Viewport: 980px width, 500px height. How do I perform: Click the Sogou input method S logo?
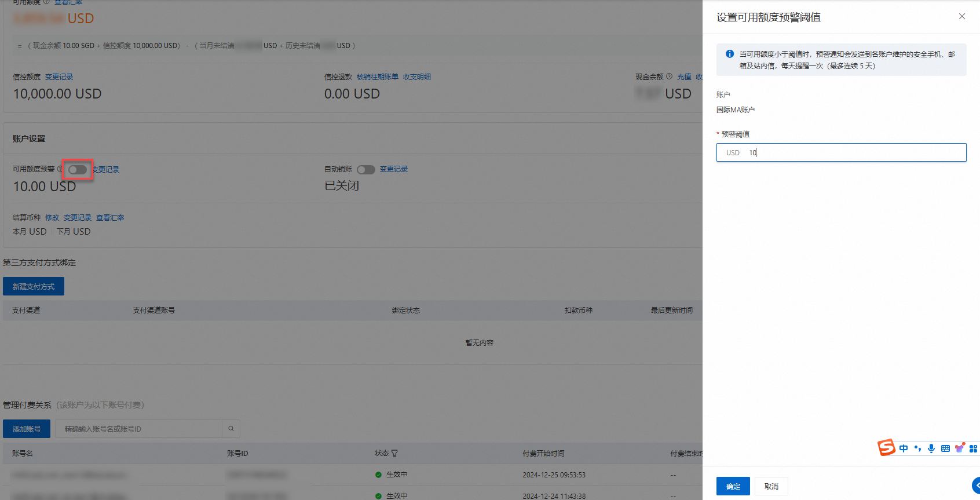coord(886,447)
